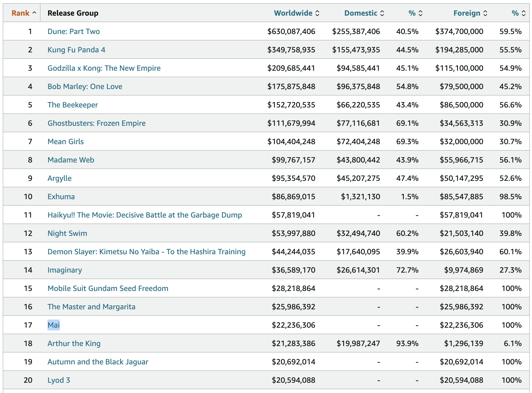
Task: Open Ghostbusters: Frozen Empire
Action: (x=96, y=123)
